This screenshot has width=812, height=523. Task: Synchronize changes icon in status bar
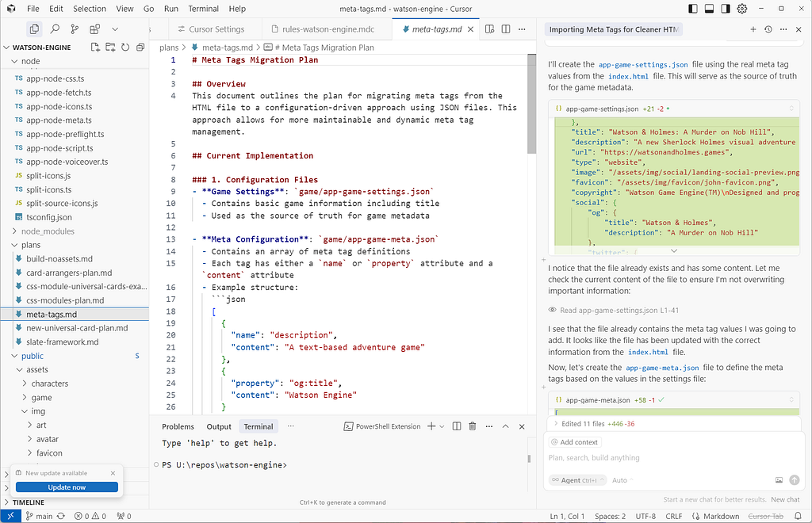(x=61, y=517)
